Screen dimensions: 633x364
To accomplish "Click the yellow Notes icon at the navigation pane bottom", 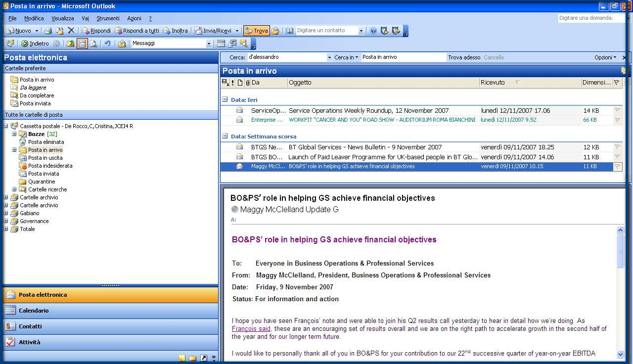I will (x=182, y=358).
